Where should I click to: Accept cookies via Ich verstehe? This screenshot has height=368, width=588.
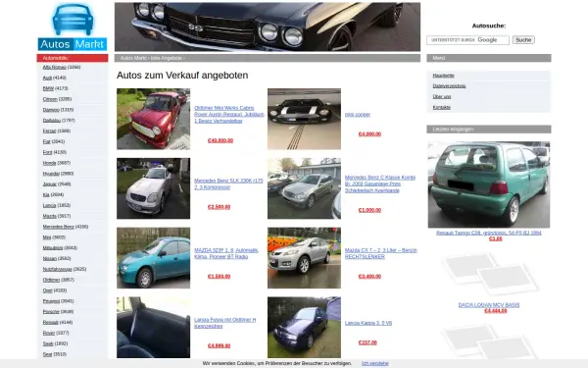click(x=374, y=363)
